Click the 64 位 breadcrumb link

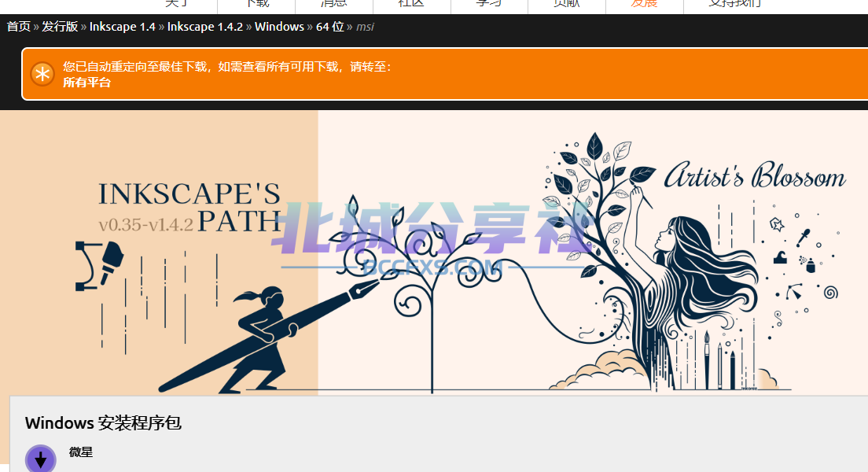pyautogui.click(x=330, y=27)
